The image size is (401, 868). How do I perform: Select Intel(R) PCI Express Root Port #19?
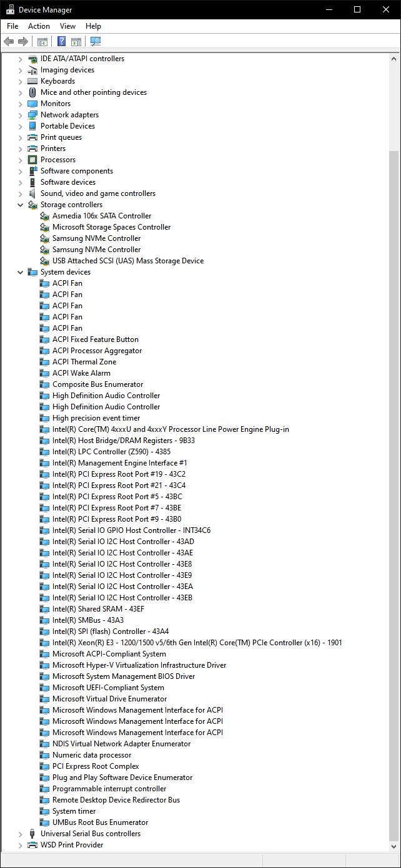119,474
